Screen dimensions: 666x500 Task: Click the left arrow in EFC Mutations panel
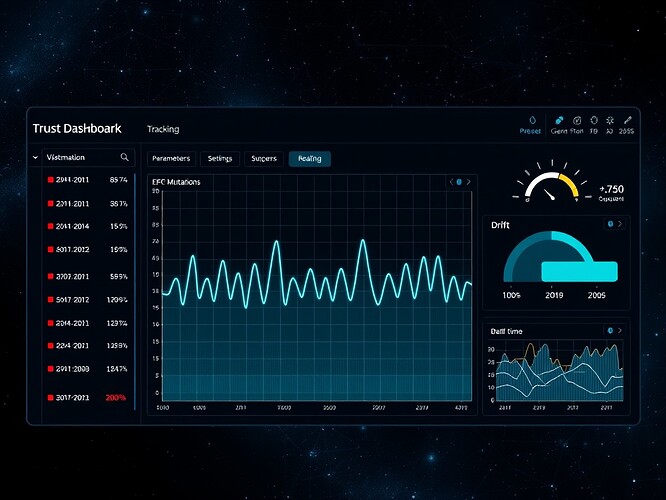pyautogui.click(x=452, y=182)
